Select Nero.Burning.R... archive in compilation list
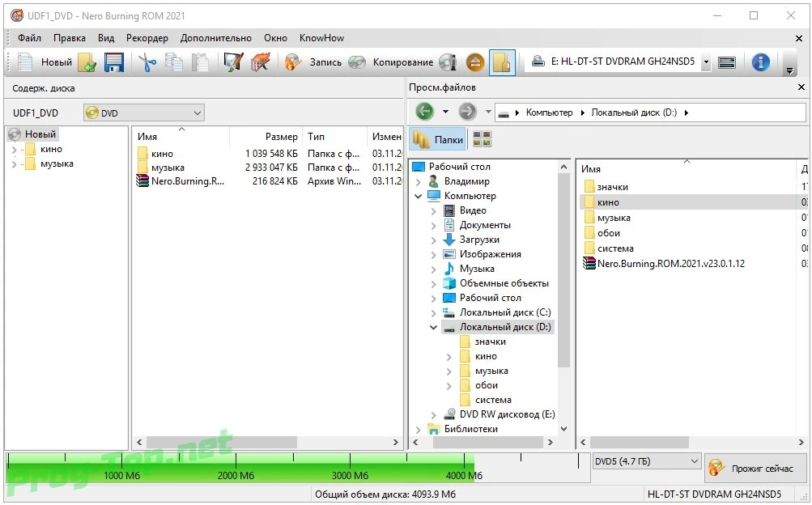Viewport: 812px width, 505px height. pyautogui.click(x=188, y=181)
